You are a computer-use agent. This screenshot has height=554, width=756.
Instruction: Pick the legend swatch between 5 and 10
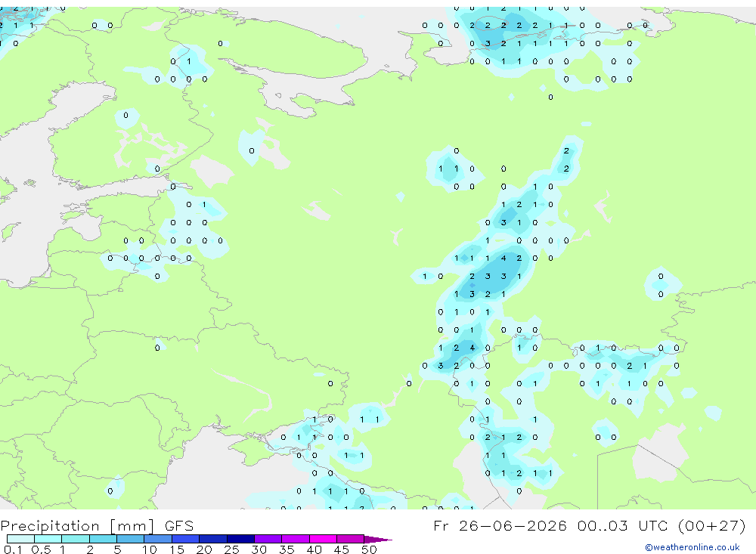(130, 539)
